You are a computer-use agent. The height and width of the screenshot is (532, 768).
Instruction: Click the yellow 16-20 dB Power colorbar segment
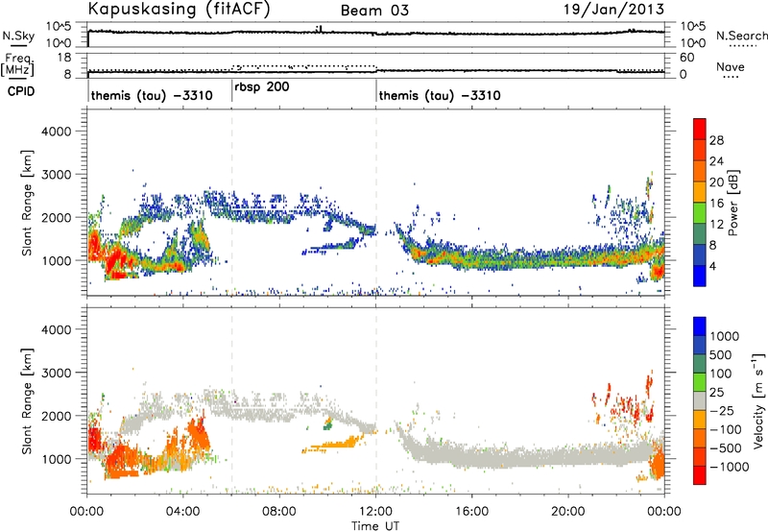pos(700,192)
